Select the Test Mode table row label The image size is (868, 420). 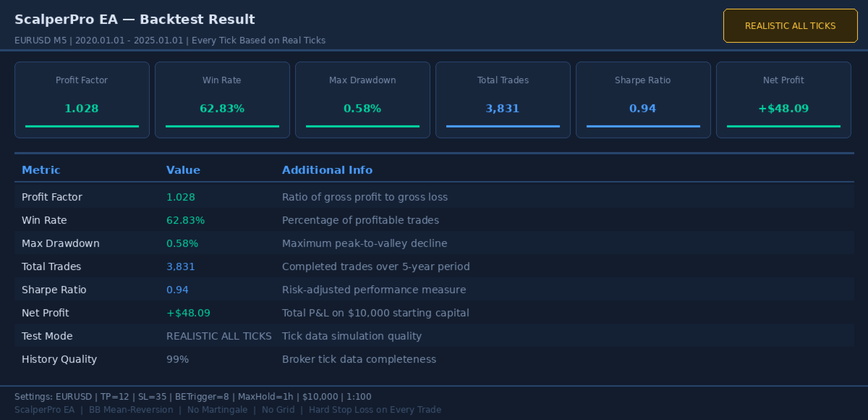(x=47, y=336)
